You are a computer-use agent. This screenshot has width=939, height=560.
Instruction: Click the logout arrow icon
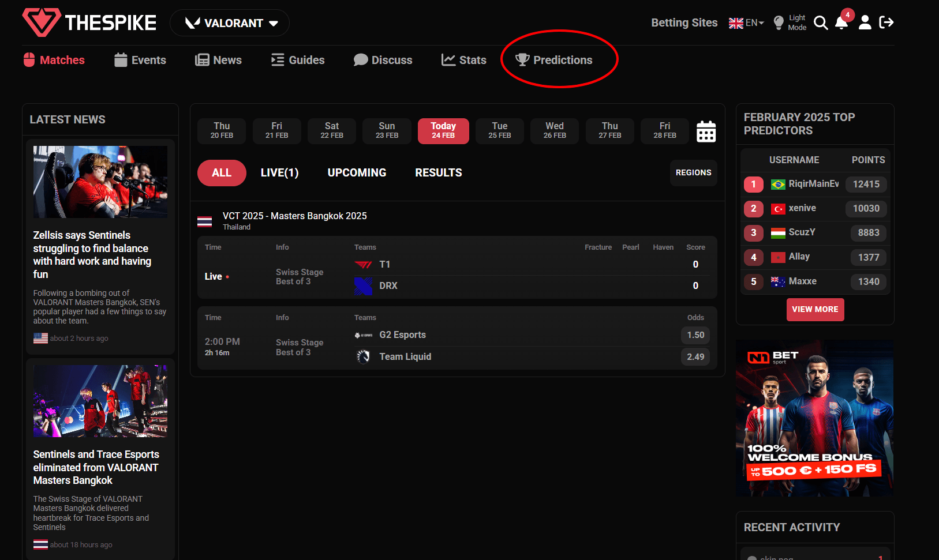(x=886, y=22)
